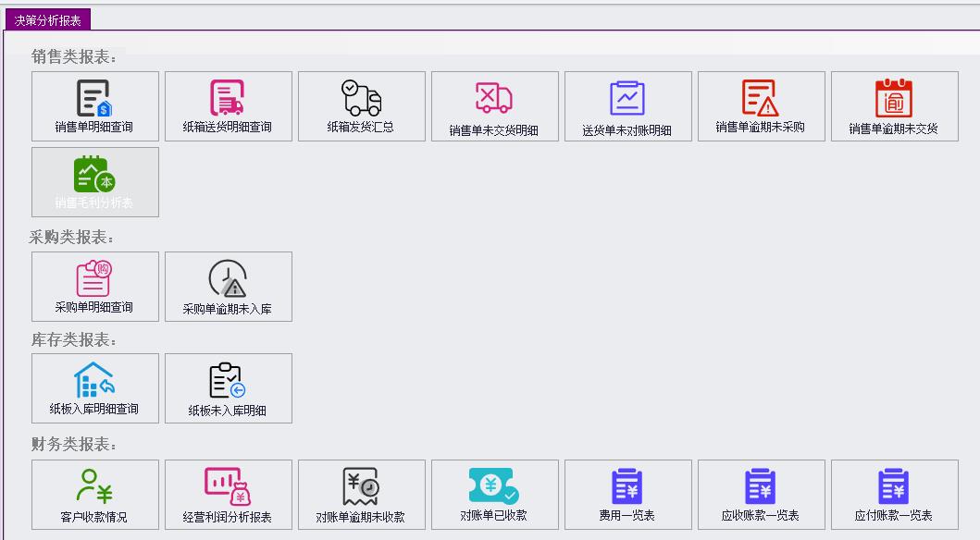
Task: Open 纸板入库明细查询 report
Action: (x=95, y=387)
